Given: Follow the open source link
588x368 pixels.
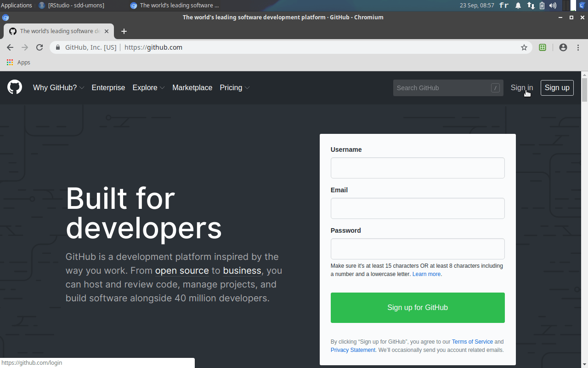Looking at the screenshot, I should (182, 270).
